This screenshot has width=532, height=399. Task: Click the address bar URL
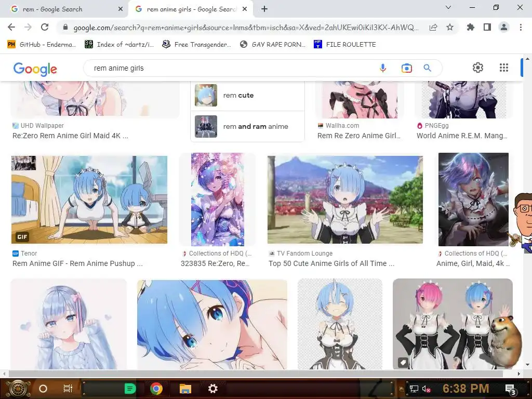tap(246, 28)
